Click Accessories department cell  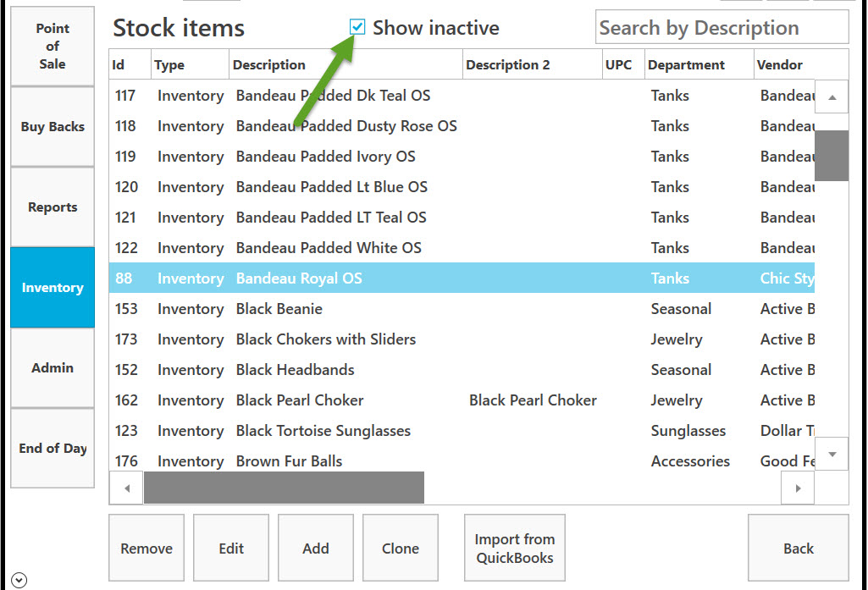tap(690, 461)
